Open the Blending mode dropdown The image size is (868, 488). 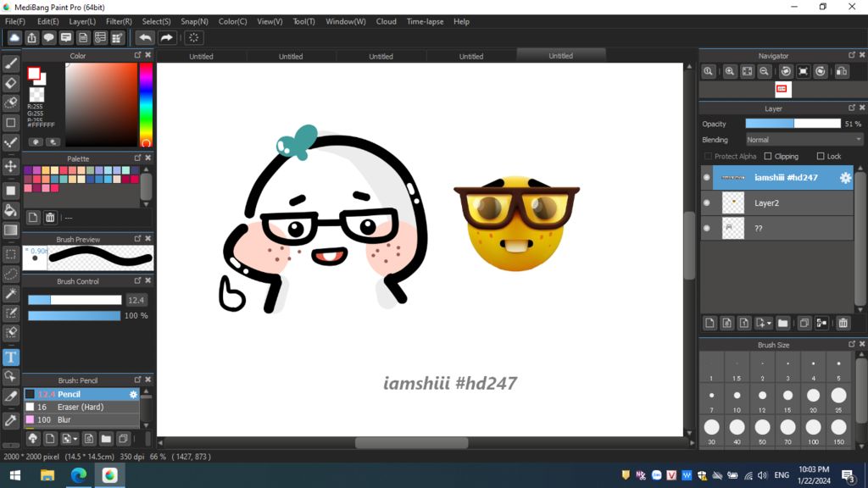click(804, 140)
